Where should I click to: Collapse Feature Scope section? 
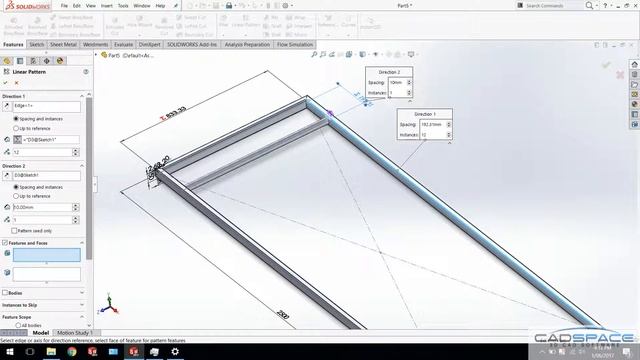coord(82,317)
